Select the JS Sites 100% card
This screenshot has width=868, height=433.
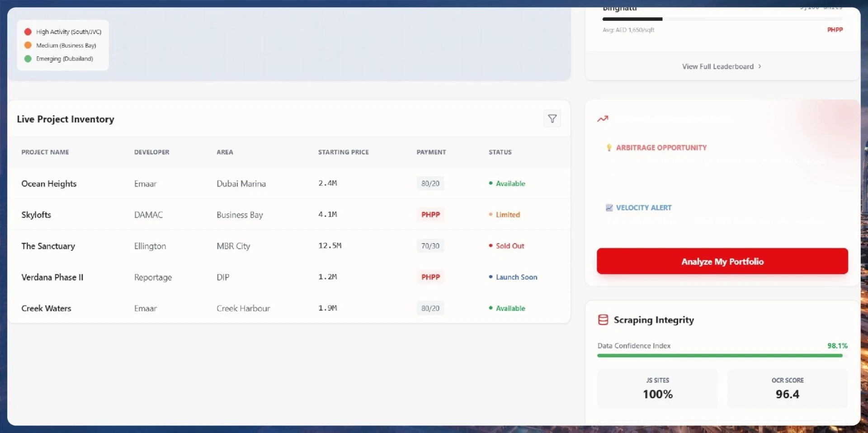[657, 389]
